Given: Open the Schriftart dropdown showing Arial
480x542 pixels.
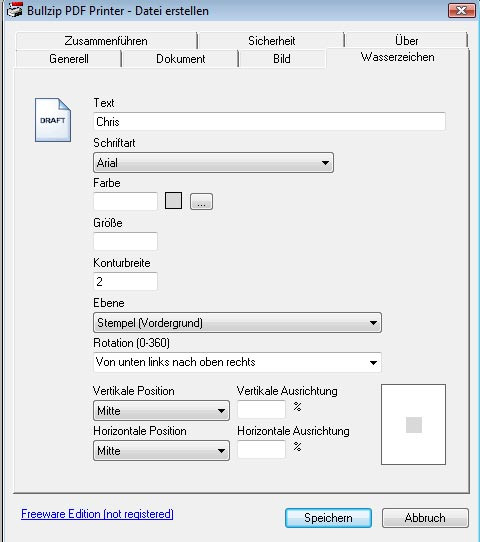Looking at the screenshot, I should point(213,162).
